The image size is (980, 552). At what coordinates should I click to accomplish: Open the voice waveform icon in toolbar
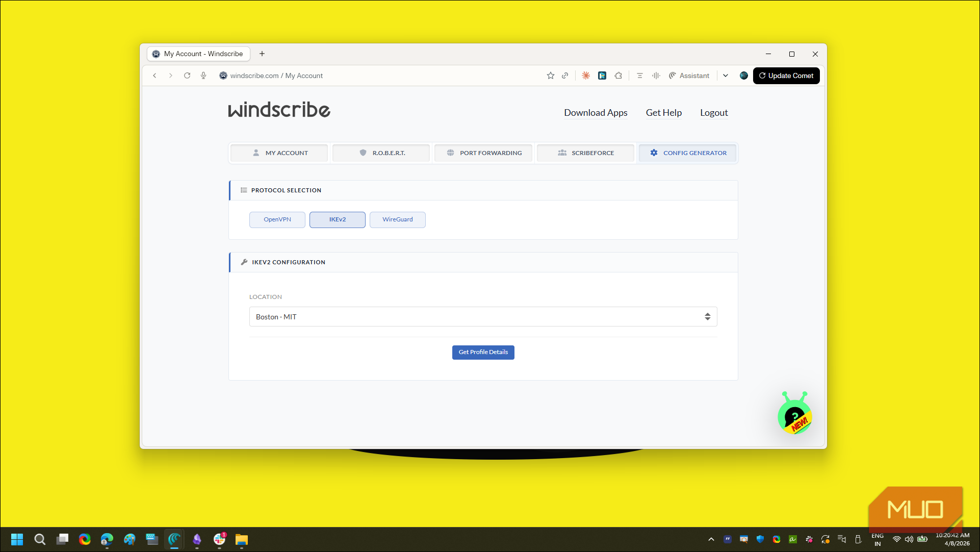[x=656, y=76]
